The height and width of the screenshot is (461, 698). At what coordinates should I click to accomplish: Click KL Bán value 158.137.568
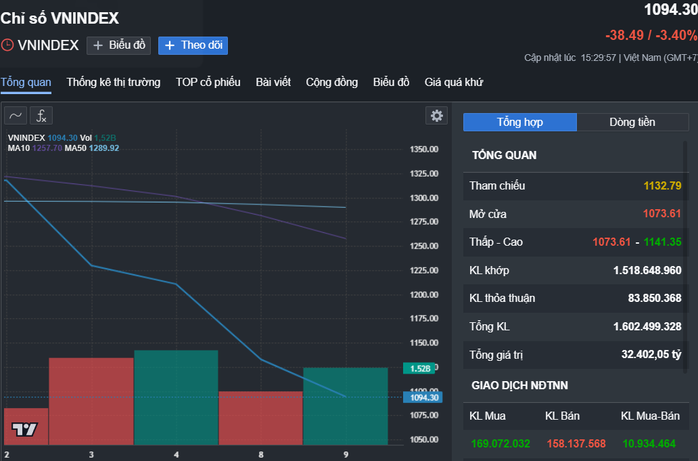point(576,444)
